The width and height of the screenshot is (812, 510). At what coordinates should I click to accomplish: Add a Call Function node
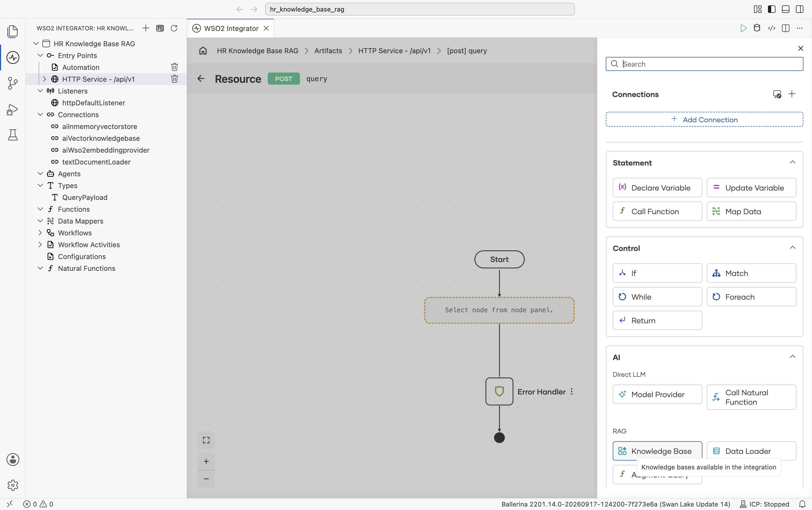tap(657, 211)
